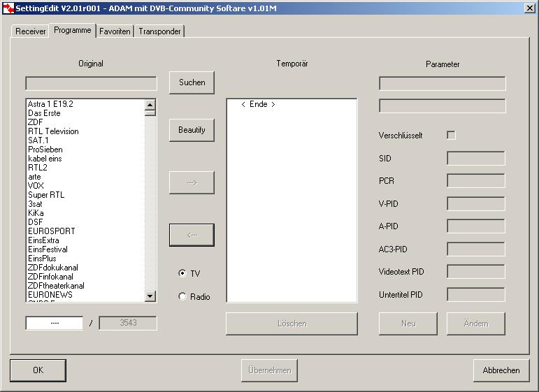Confirm with the OK button
The image size is (539, 392).
(x=38, y=370)
